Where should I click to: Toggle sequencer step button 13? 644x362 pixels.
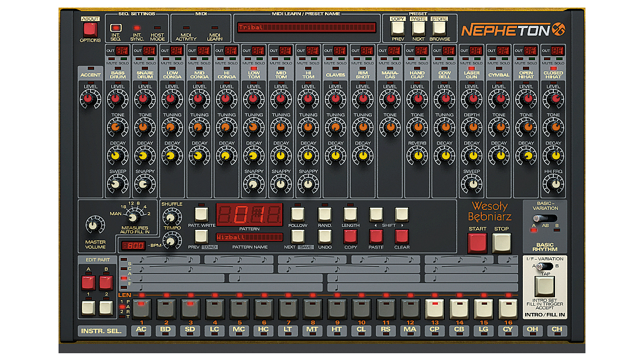(434, 309)
